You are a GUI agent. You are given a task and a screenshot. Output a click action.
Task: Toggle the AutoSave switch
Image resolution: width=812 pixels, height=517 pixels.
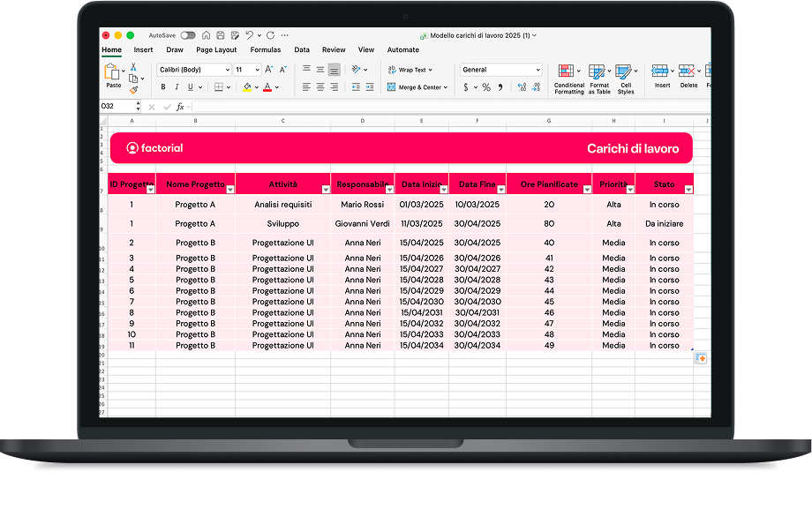pos(188,35)
